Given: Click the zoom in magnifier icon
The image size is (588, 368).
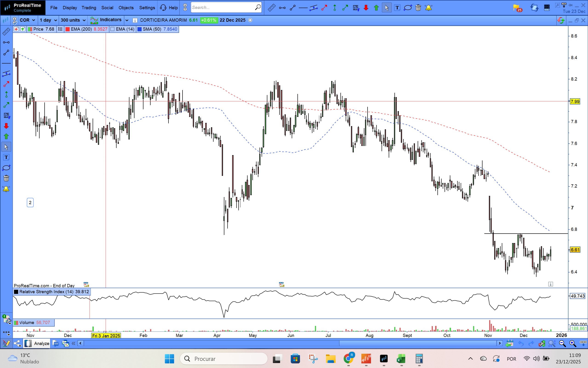Looking at the screenshot, I should pos(572,343).
